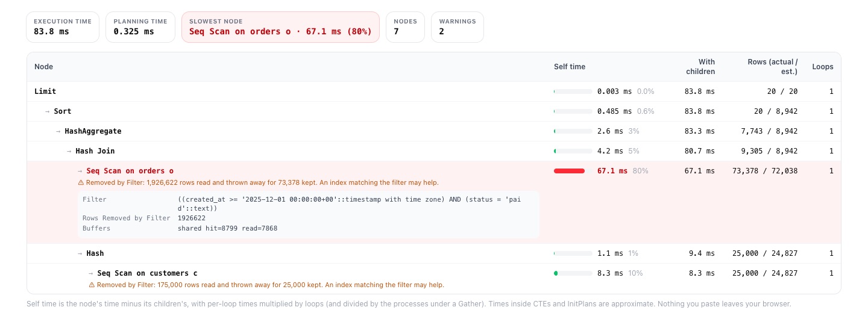The height and width of the screenshot is (313, 868).
Task: Click the 8.3 ms customers scan self time
Action: tap(610, 273)
